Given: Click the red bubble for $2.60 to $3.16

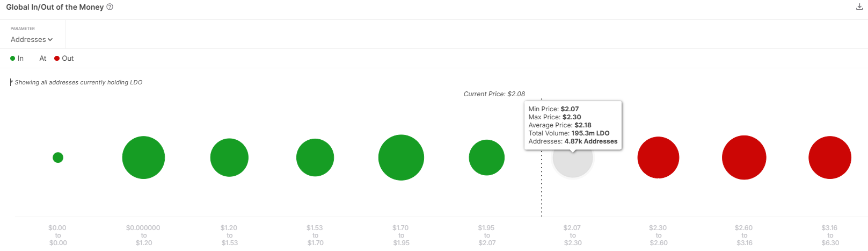Looking at the screenshot, I should (x=744, y=157).
